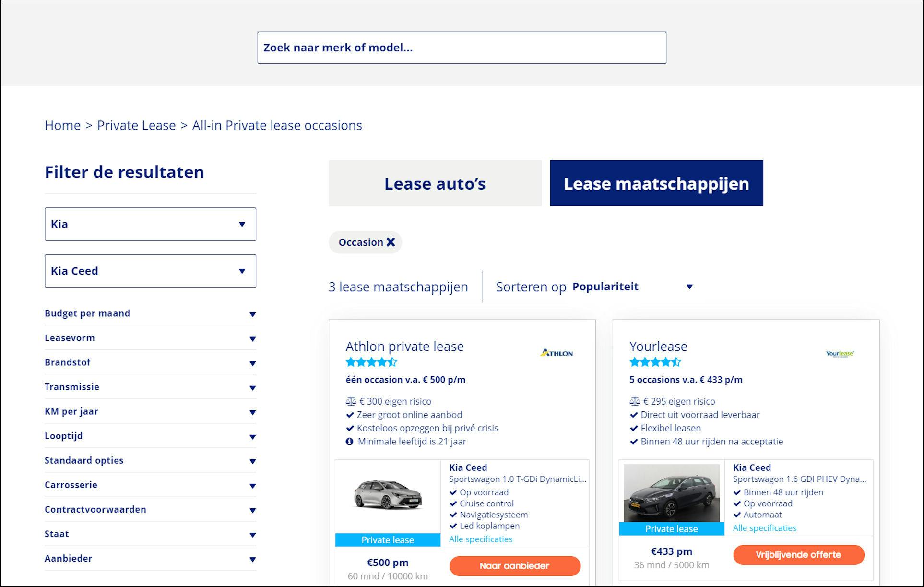Click the scales icon next to €300 eigen risico
Viewport: 924px width, 587px height.
click(x=351, y=401)
